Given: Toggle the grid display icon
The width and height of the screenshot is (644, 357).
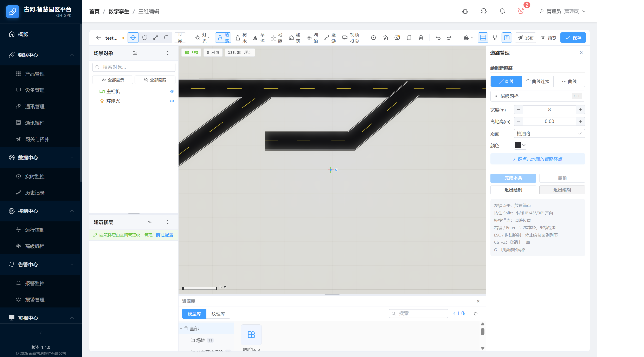Looking at the screenshot, I should pos(483,38).
